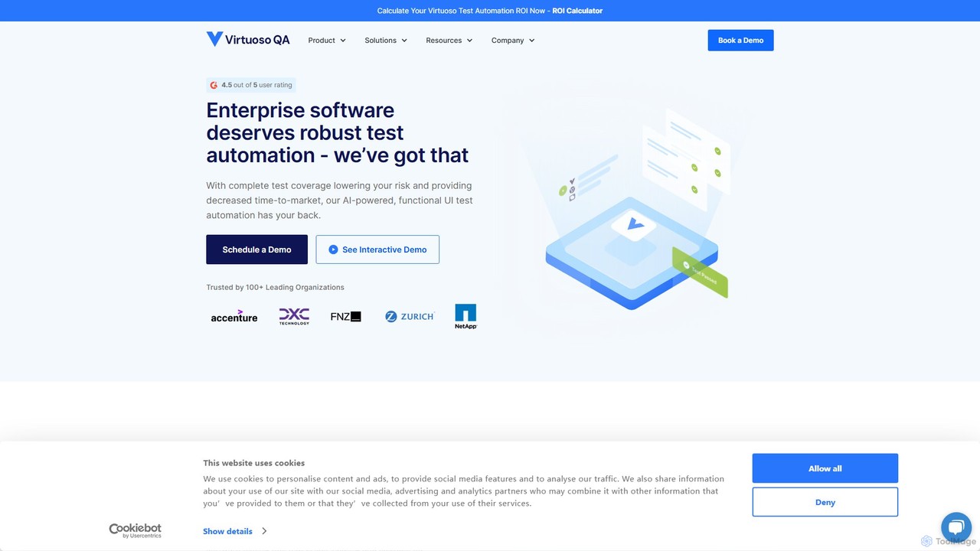Show details of cookie consent
Viewport: 980px width, 551px height.
click(235, 531)
